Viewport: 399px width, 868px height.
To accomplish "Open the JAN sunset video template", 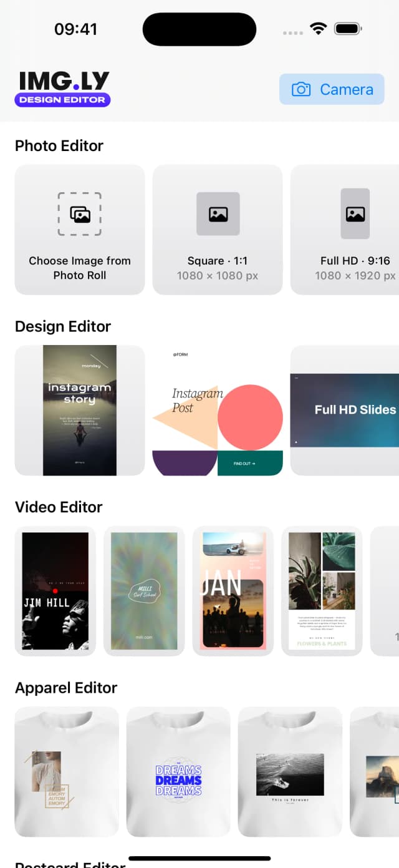I will (x=233, y=591).
